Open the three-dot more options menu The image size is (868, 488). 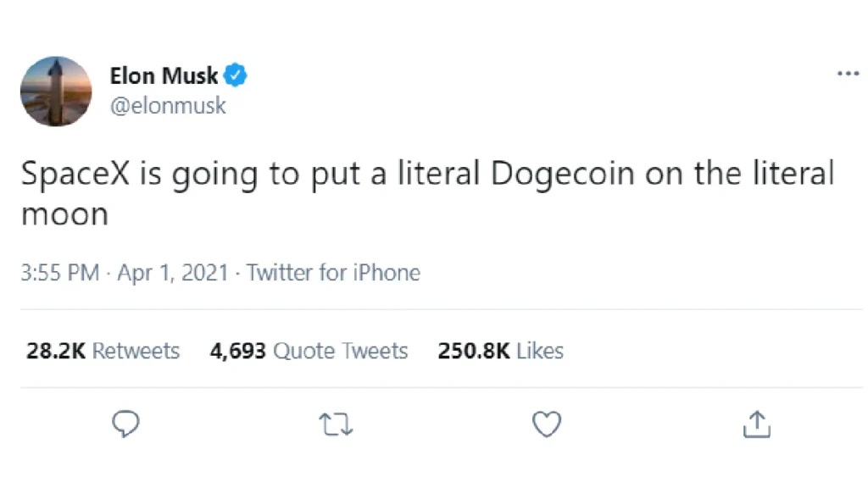click(848, 73)
